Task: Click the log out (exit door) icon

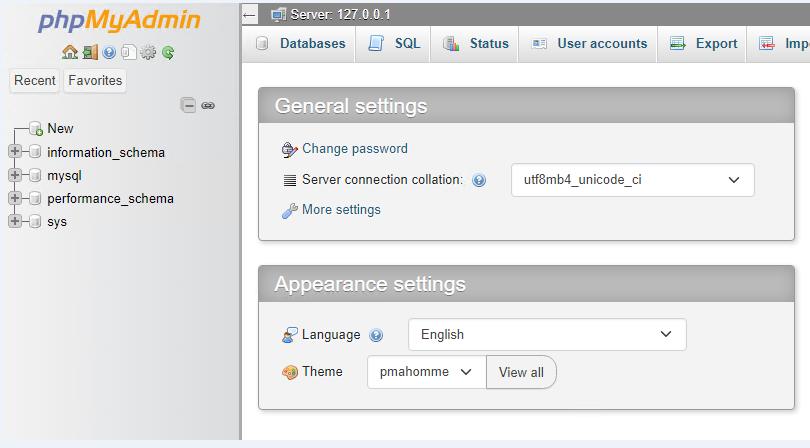Action: point(89,52)
